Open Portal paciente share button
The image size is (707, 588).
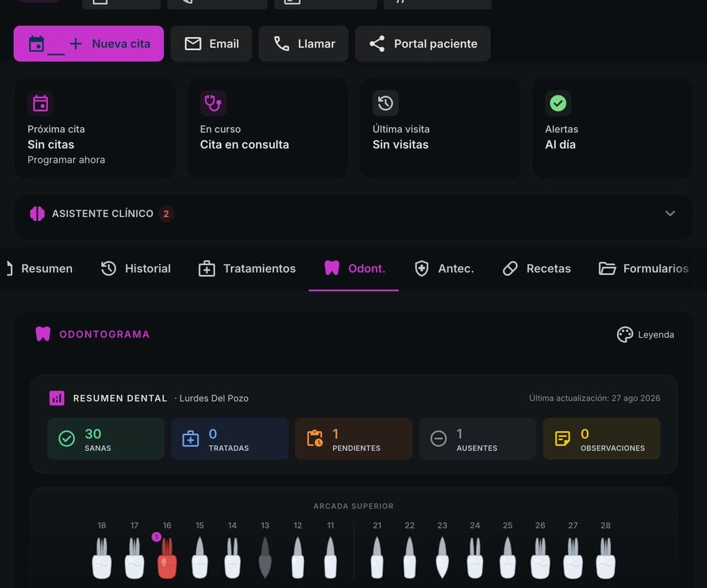[x=422, y=44]
